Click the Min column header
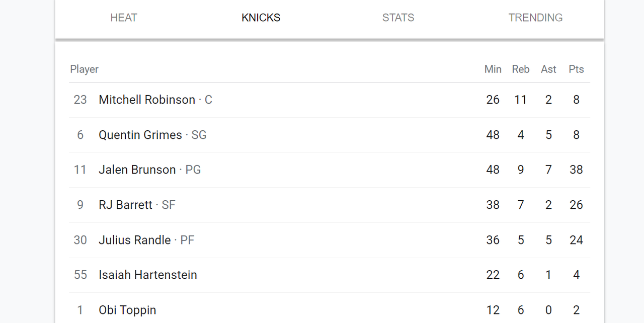The image size is (644, 323). [493, 69]
